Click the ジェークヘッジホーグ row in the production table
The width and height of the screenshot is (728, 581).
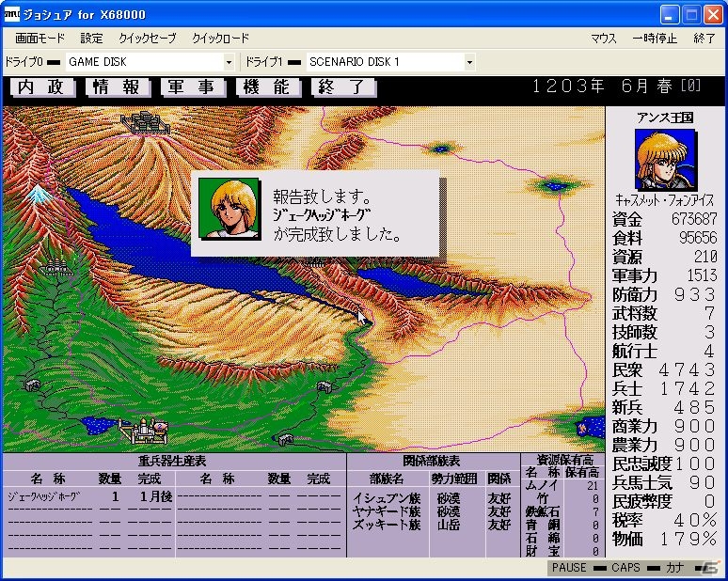pyautogui.click(x=89, y=496)
